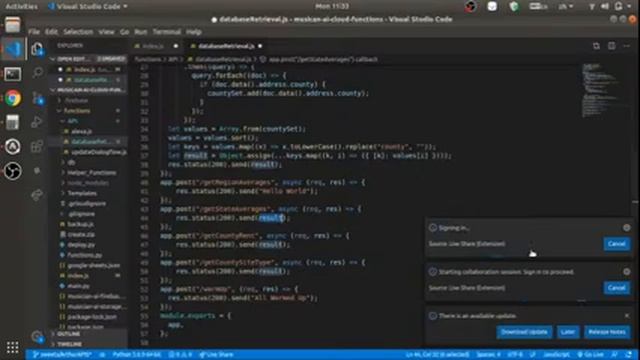Click the Split Editor icon
Screen dimensions: 640x360
[611, 46]
